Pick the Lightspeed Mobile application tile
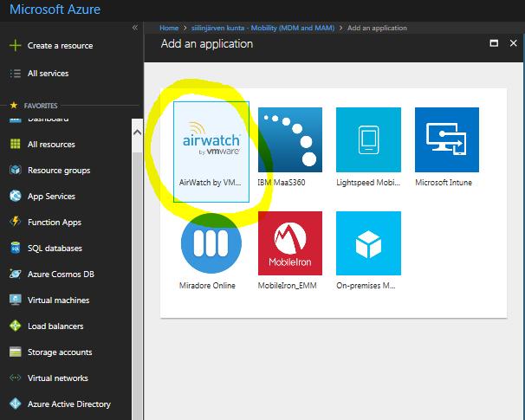525x420 pixels. [x=368, y=147]
